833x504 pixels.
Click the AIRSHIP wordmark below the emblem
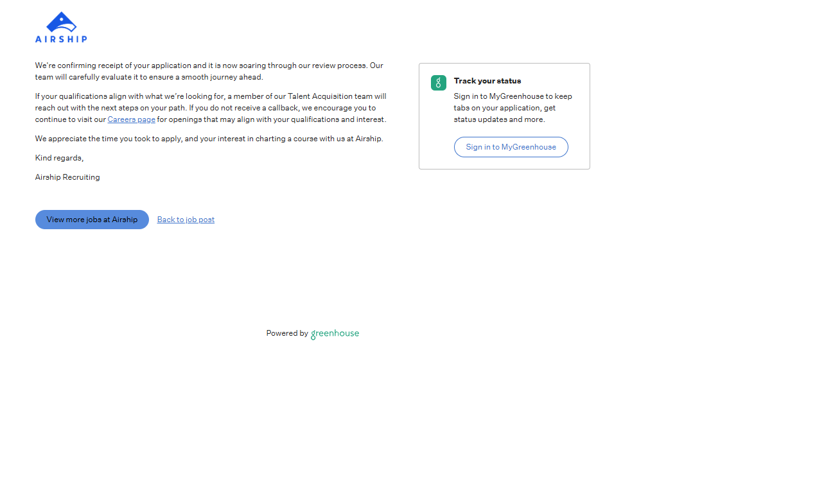[x=61, y=39]
